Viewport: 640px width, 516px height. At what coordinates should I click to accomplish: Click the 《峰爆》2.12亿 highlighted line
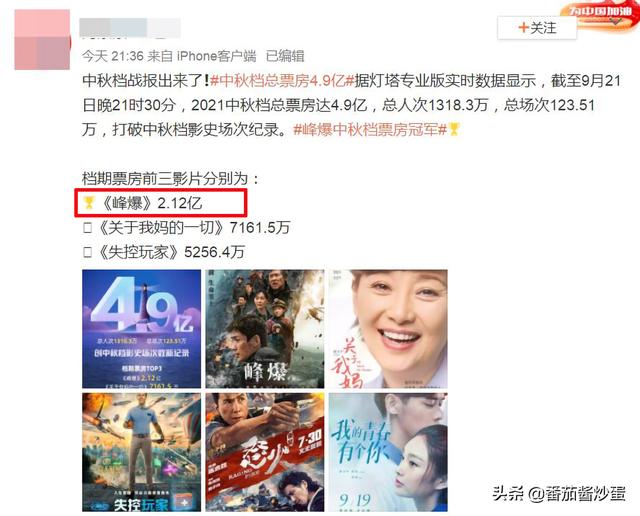(161, 202)
